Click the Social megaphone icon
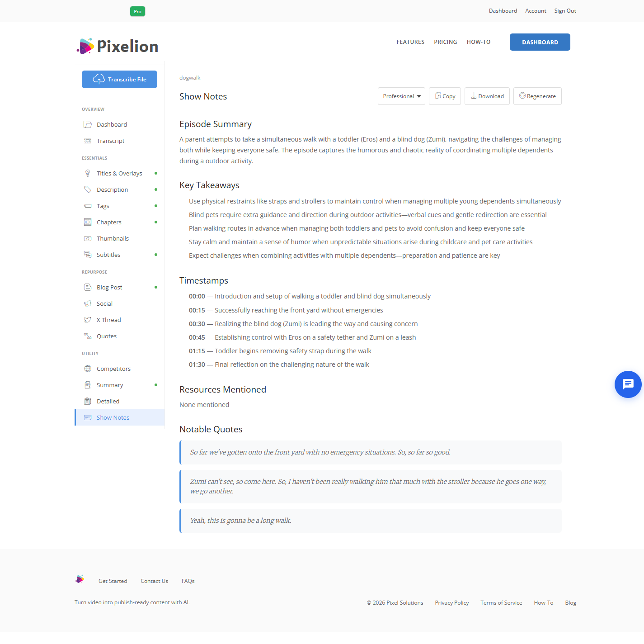The image size is (644, 644). pyautogui.click(x=88, y=303)
